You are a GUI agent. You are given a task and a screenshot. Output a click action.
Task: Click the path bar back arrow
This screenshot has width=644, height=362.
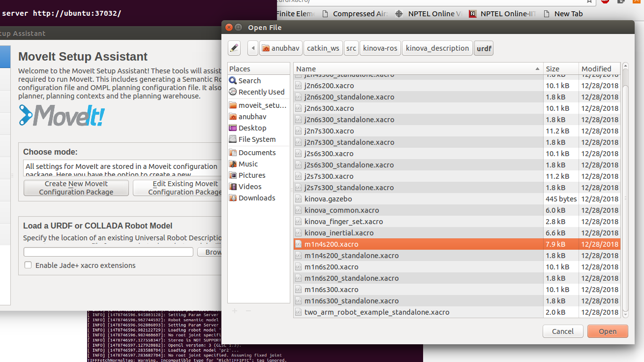coord(253,48)
